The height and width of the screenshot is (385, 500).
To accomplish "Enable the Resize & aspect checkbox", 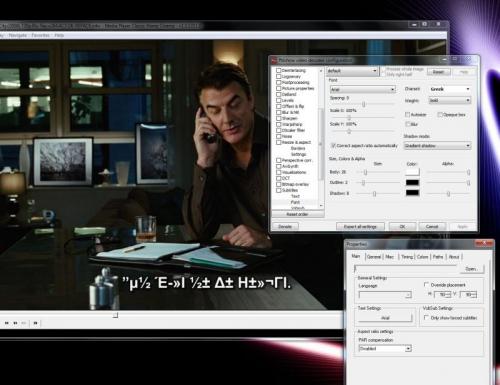I will click(x=278, y=142).
